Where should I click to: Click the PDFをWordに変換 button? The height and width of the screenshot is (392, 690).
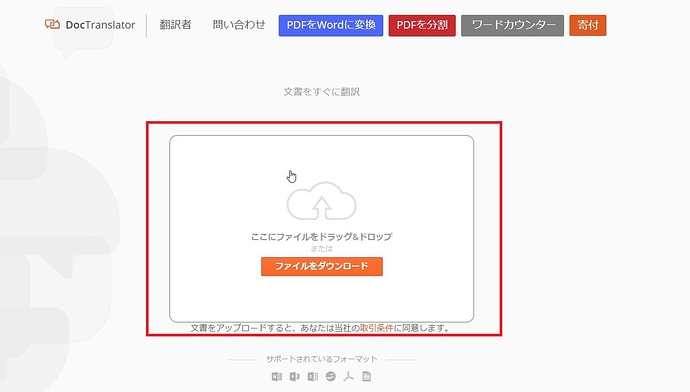tap(331, 25)
